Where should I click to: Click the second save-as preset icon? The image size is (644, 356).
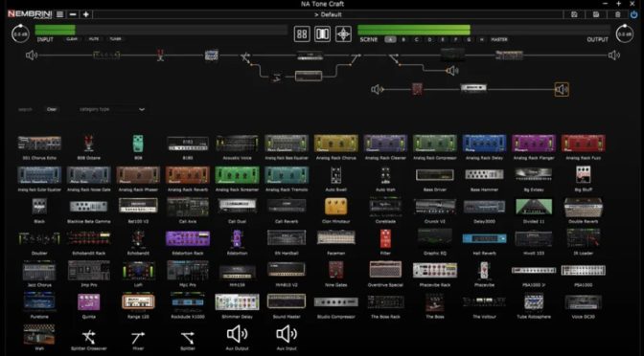pyautogui.click(x=596, y=14)
